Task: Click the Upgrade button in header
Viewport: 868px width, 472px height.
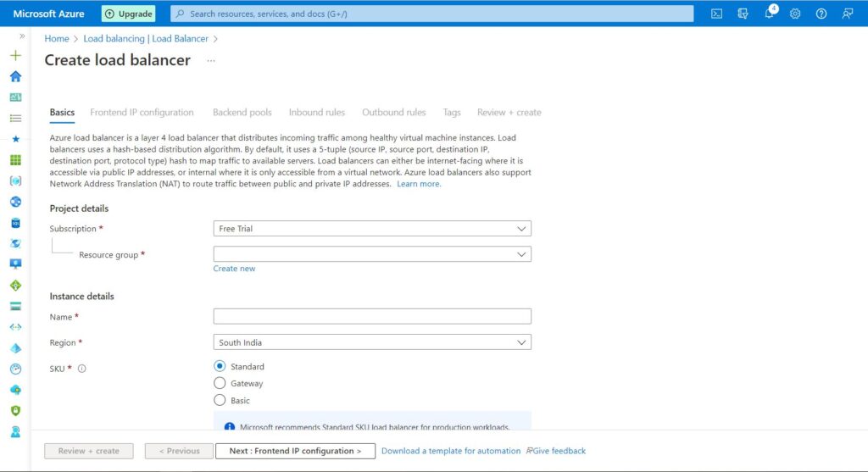Action: click(129, 14)
